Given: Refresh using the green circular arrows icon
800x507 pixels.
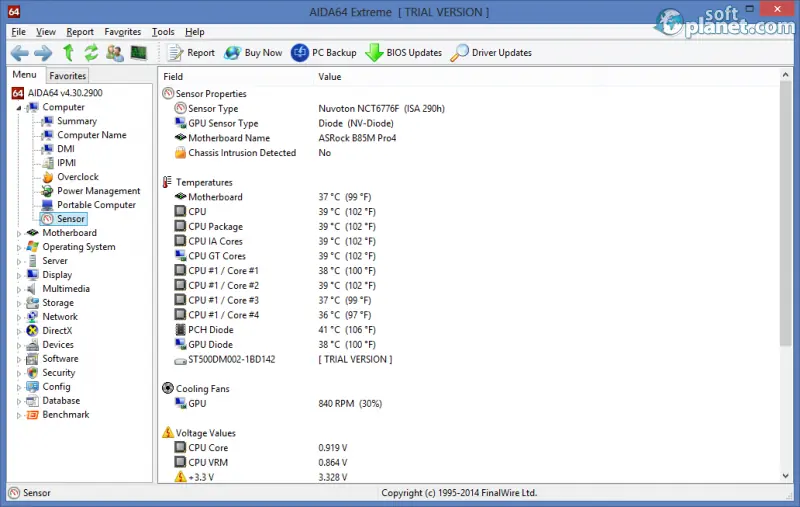Looking at the screenshot, I should point(91,53).
